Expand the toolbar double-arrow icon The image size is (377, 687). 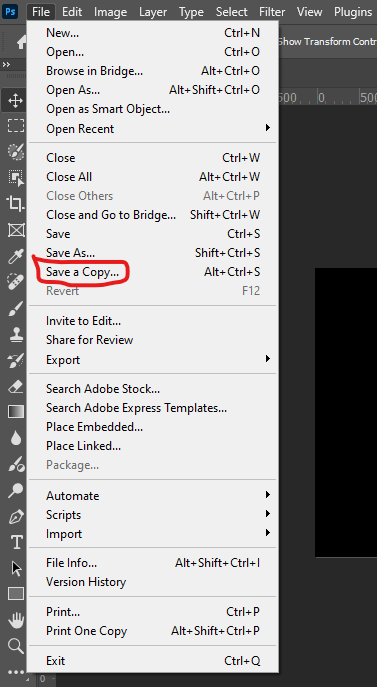point(6,64)
